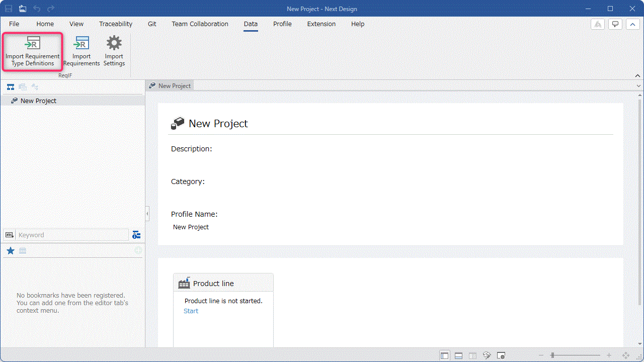Click the Product line card header
Image resolution: width=644 pixels, height=362 pixels.
223,283
